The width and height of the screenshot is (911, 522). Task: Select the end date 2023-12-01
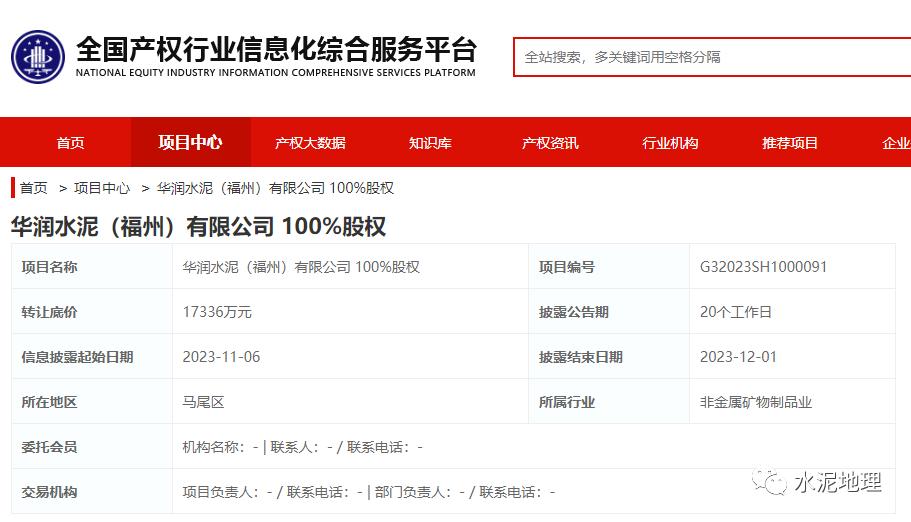[738, 356]
